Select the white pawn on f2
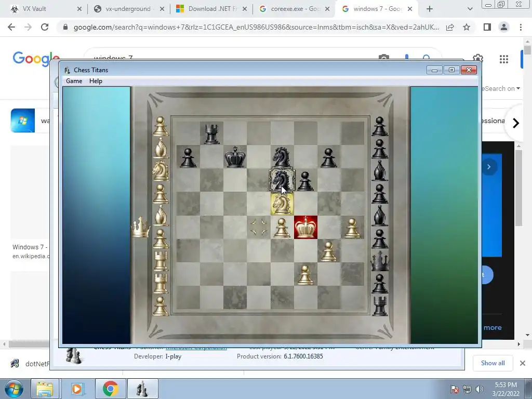 point(305,274)
